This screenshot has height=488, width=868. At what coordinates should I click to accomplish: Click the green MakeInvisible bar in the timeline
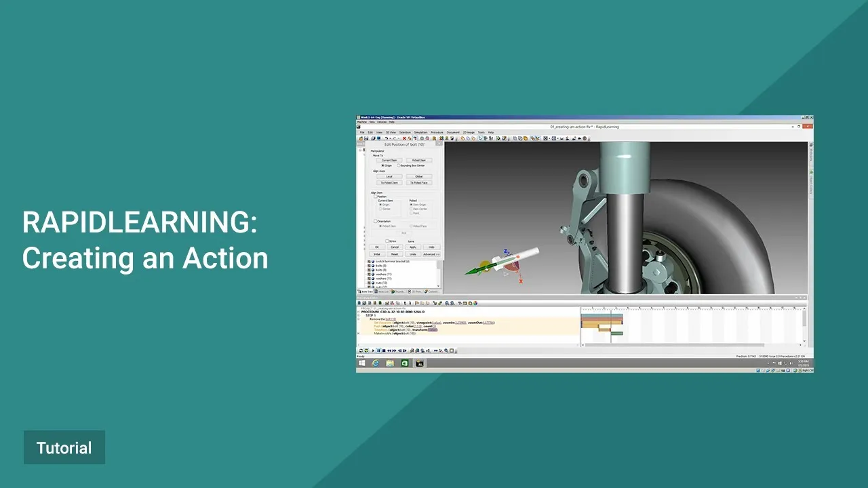pos(616,333)
